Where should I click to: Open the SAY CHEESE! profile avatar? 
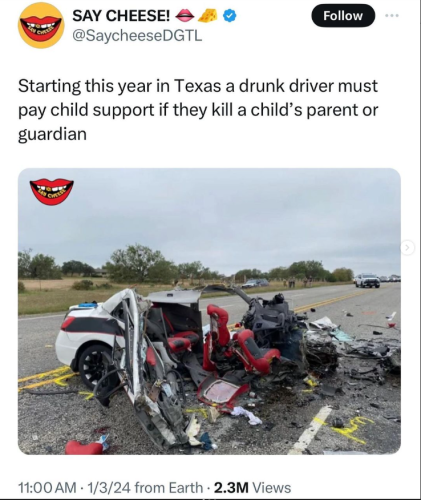(x=41, y=26)
